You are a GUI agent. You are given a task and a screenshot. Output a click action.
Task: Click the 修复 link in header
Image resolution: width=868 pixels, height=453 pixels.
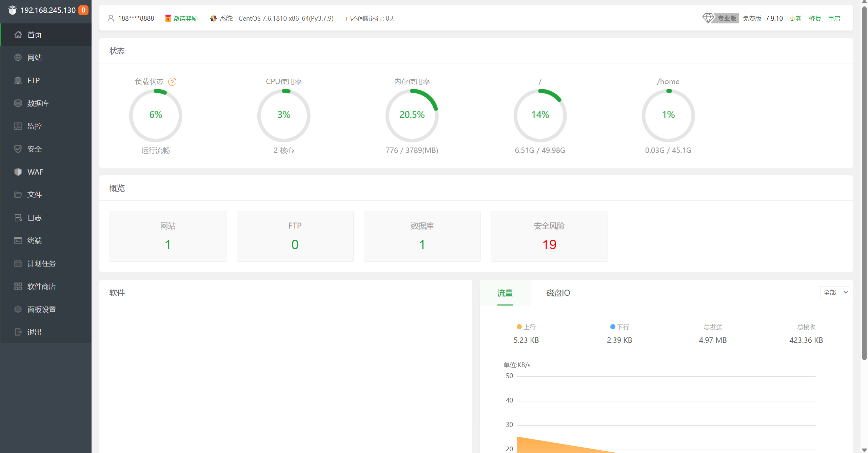815,18
